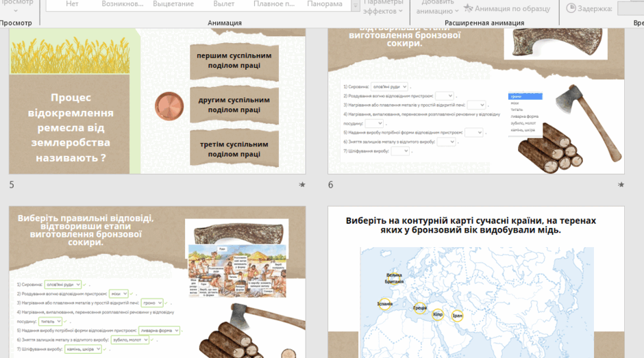Click the animation star icon under slide 5
This screenshot has height=358, width=644.
pyautogui.click(x=302, y=185)
